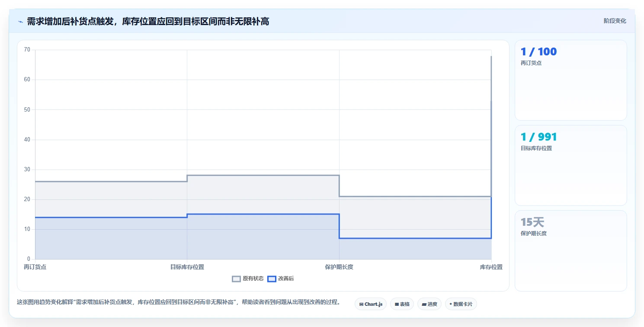Image resolution: width=644 pixels, height=327 pixels.
Task: Click the 目标库存位置 card caption
Action: click(536, 148)
